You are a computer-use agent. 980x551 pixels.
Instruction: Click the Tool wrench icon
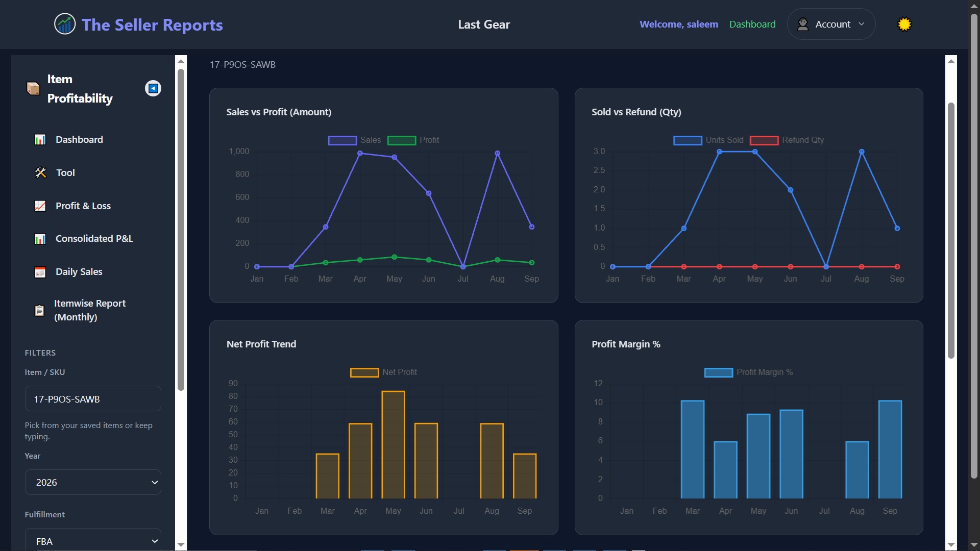click(40, 173)
